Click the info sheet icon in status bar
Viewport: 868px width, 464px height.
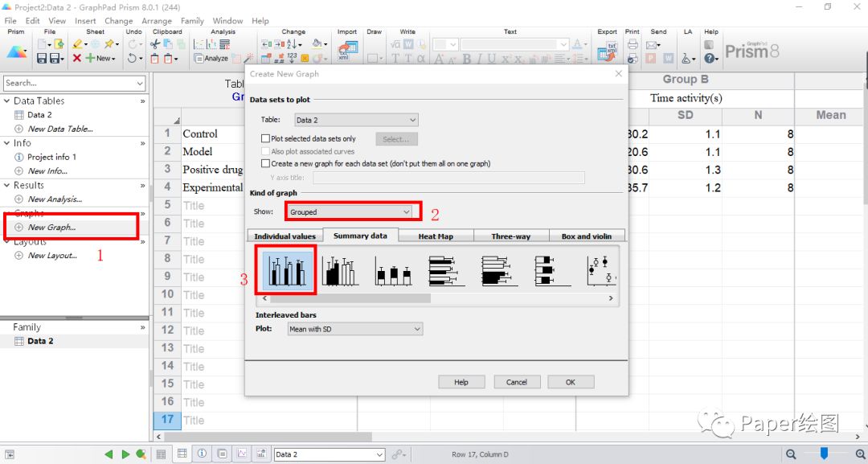point(202,454)
